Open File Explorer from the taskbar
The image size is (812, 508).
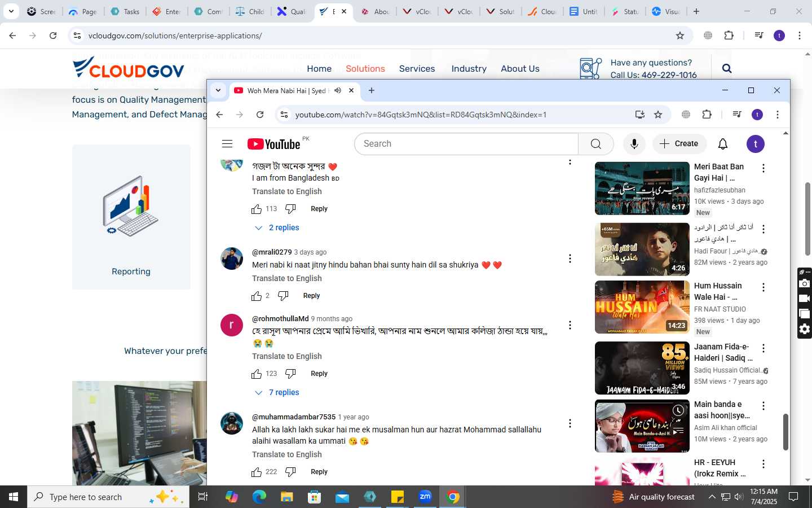287,497
